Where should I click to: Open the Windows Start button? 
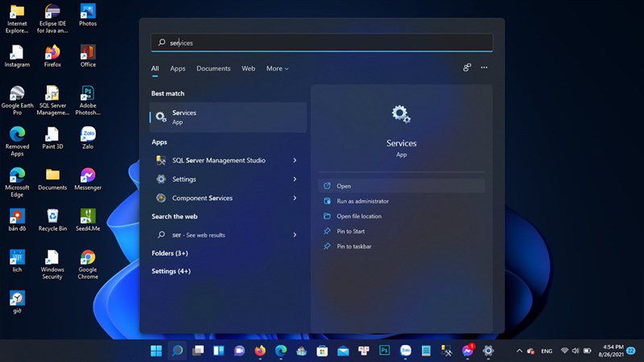pos(156,351)
